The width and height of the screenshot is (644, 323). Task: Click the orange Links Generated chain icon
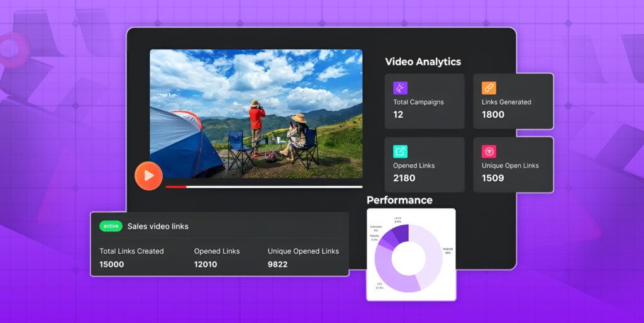(x=489, y=88)
